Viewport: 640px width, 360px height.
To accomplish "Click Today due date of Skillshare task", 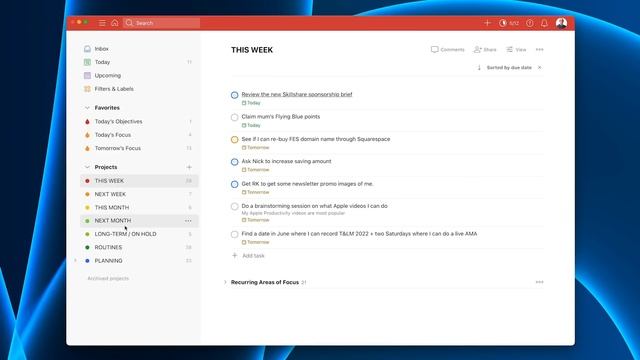I will (x=251, y=103).
